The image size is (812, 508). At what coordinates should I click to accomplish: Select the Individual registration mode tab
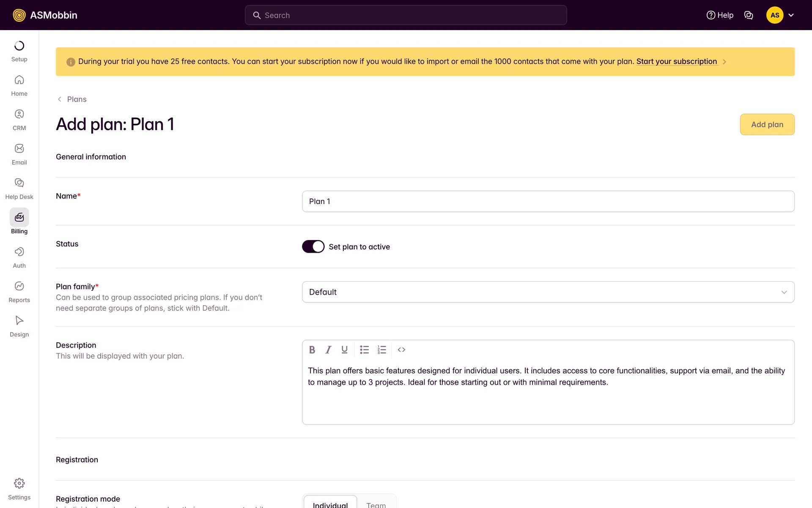tap(330, 504)
